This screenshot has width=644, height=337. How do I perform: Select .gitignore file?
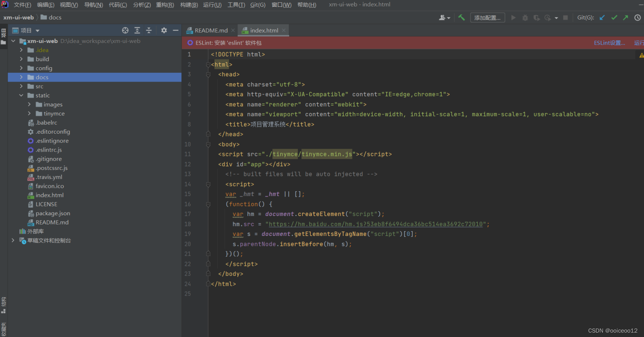point(45,159)
